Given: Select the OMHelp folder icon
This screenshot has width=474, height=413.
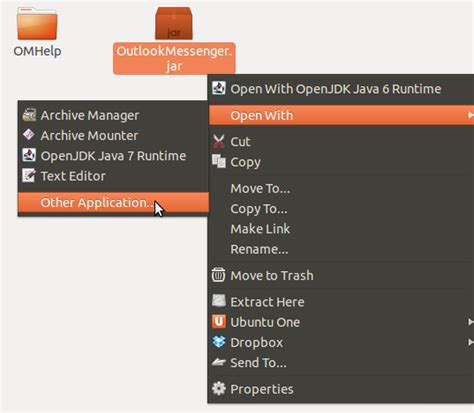Looking at the screenshot, I should tap(37, 24).
